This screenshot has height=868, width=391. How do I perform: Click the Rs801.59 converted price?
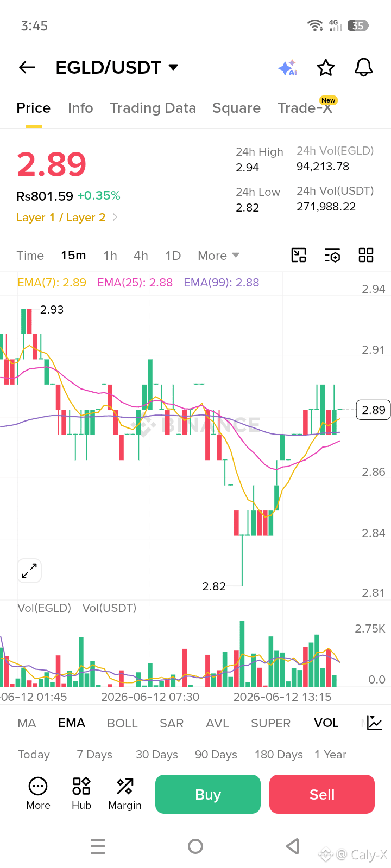(45, 196)
